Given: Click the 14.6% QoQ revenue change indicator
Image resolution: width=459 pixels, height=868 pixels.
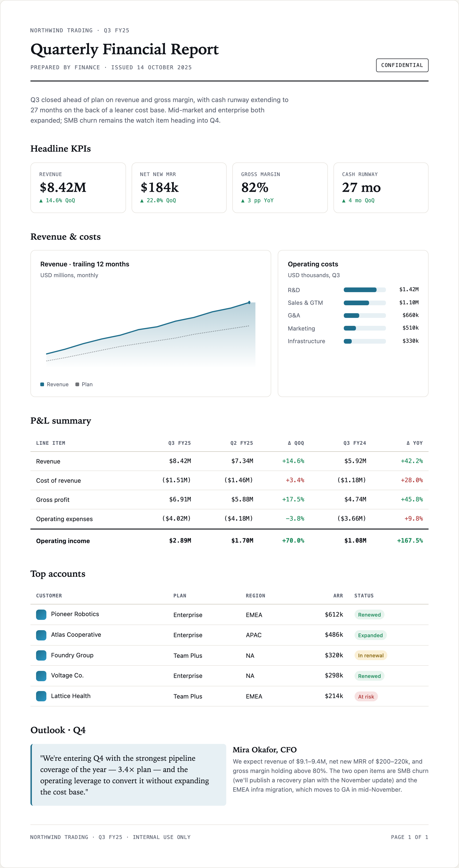Looking at the screenshot, I should click(x=57, y=200).
